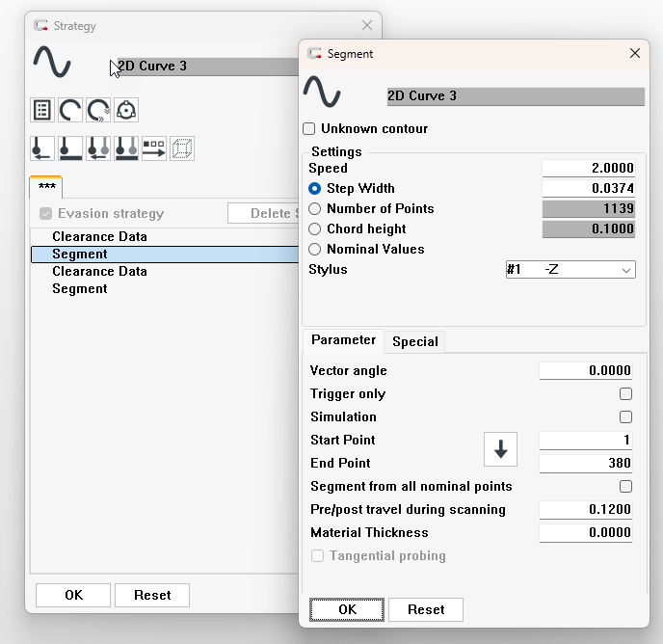The image size is (663, 644).
Task: Click the Segment dialog title bar app icon
Action: pyautogui.click(x=314, y=54)
